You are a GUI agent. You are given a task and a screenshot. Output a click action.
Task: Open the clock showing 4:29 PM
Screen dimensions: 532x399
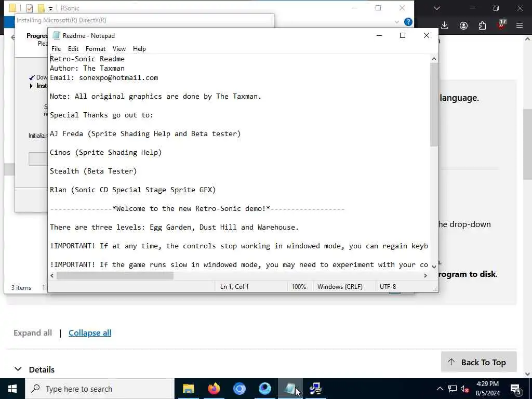487,389
